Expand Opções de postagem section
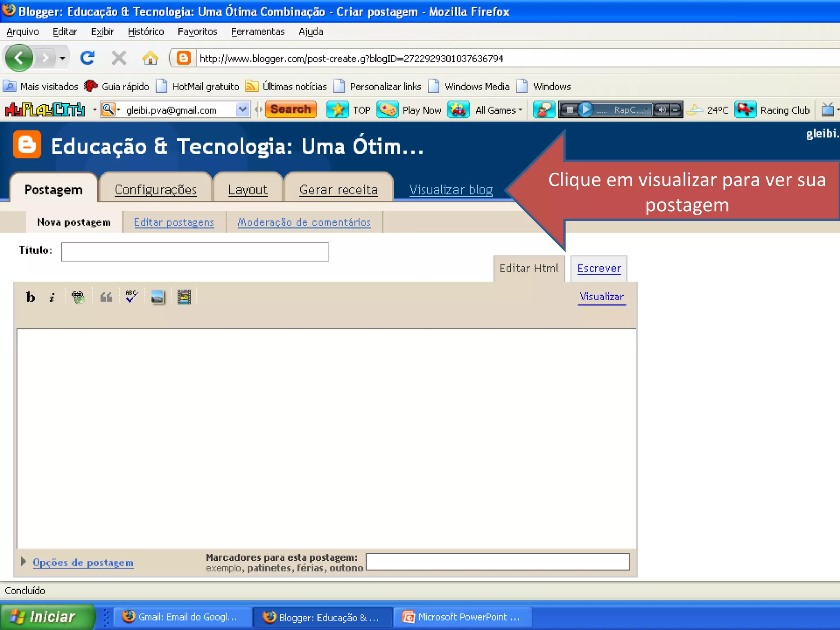The image size is (840, 630). click(x=82, y=562)
